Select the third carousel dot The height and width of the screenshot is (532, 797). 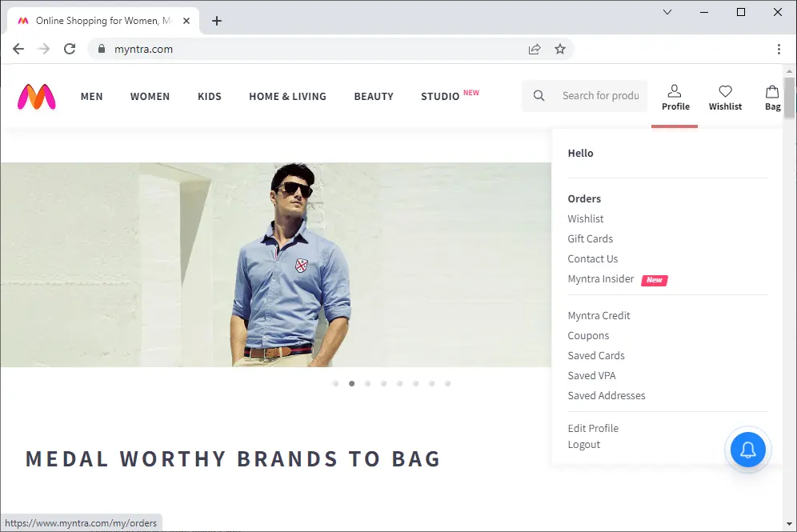(367, 384)
